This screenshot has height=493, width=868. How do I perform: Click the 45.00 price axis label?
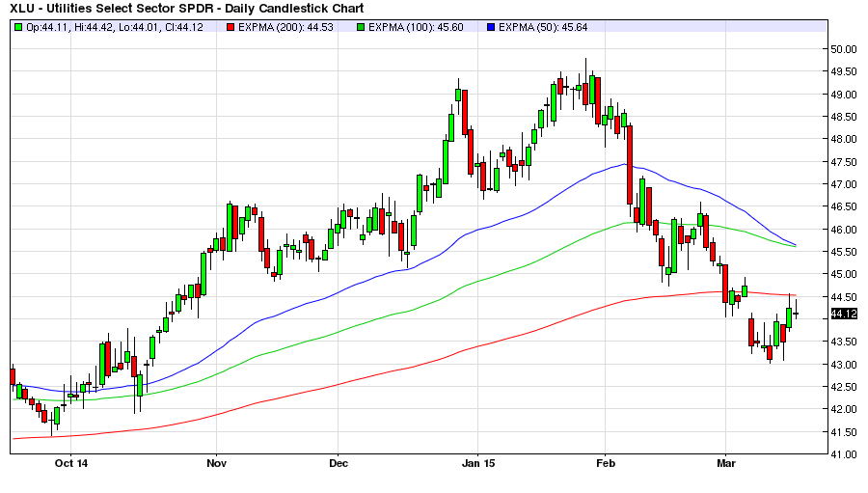pos(844,274)
